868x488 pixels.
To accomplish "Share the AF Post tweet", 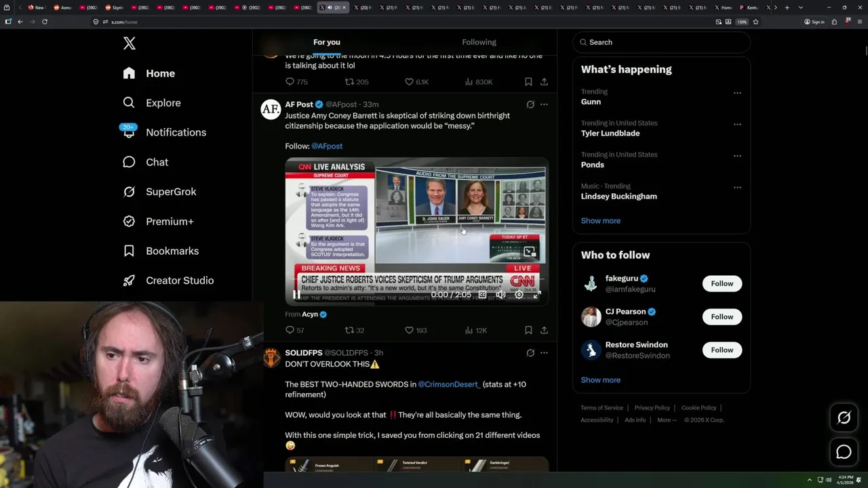I will (544, 330).
